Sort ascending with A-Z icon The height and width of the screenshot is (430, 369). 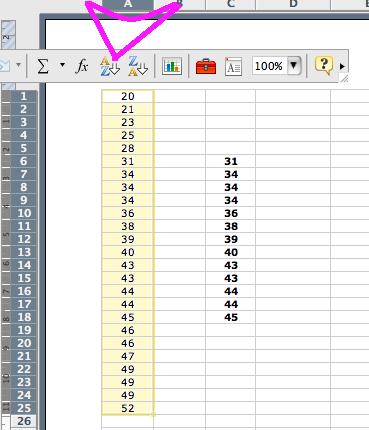pos(110,66)
